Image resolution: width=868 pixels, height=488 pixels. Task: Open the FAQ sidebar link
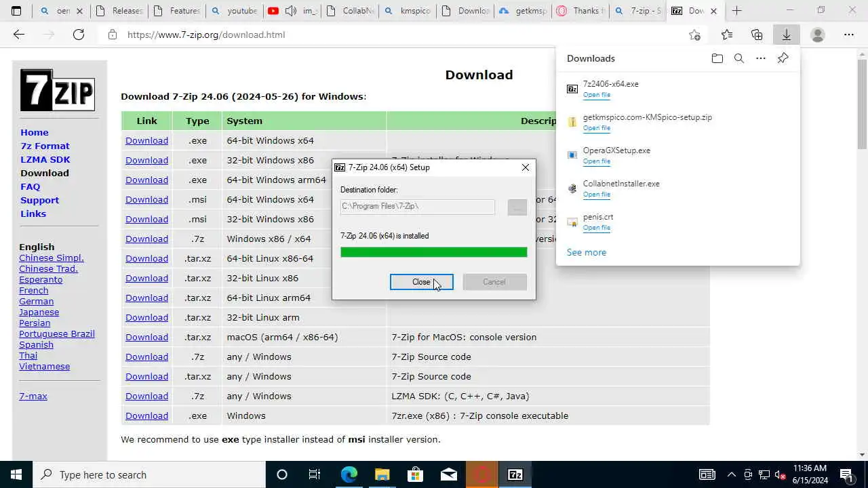click(31, 186)
